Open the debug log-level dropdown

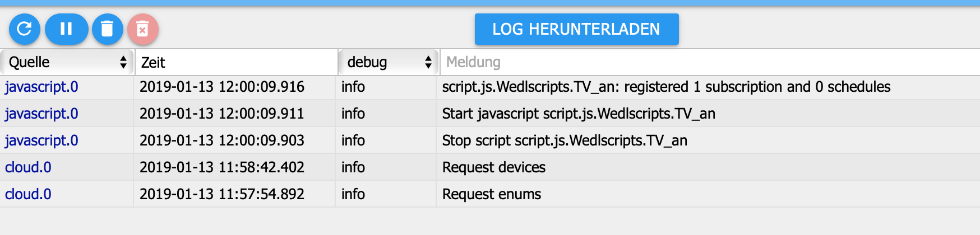coord(389,62)
